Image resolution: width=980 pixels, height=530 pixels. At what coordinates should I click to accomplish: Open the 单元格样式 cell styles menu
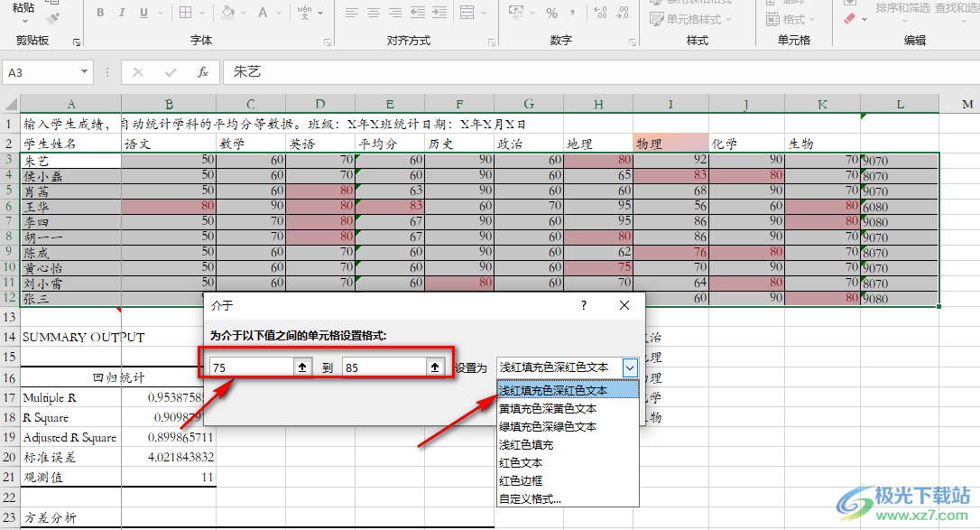[690, 19]
